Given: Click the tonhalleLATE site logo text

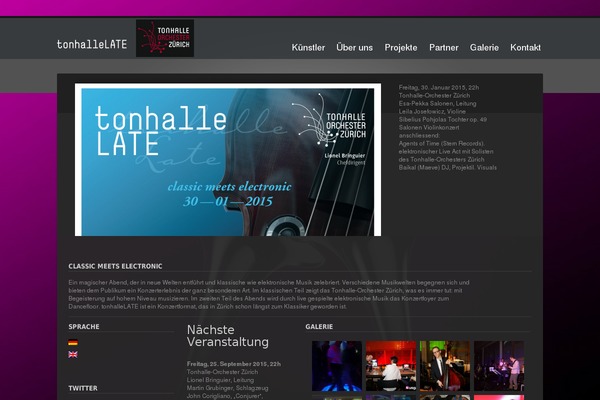Looking at the screenshot, I should click(92, 44).
